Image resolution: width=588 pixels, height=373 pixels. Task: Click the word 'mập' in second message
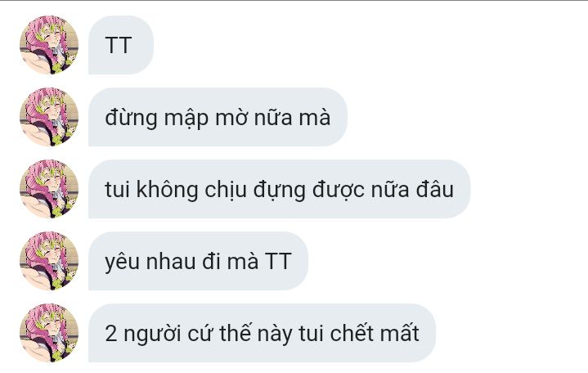point(186,119)
